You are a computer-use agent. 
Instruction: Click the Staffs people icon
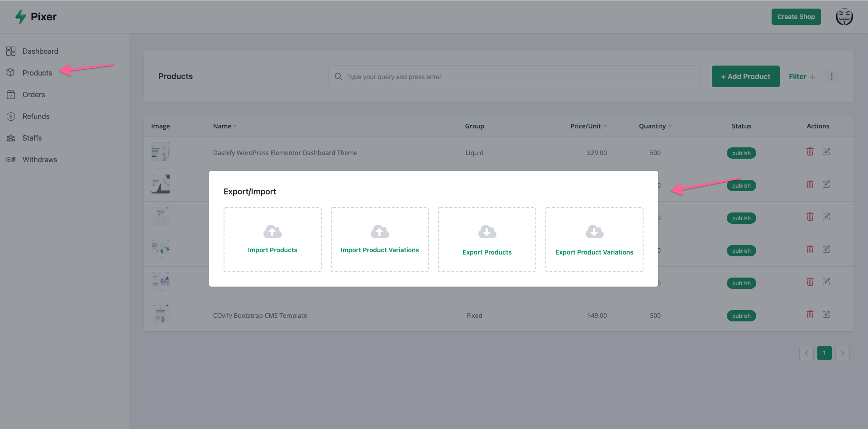click(11, 138)
